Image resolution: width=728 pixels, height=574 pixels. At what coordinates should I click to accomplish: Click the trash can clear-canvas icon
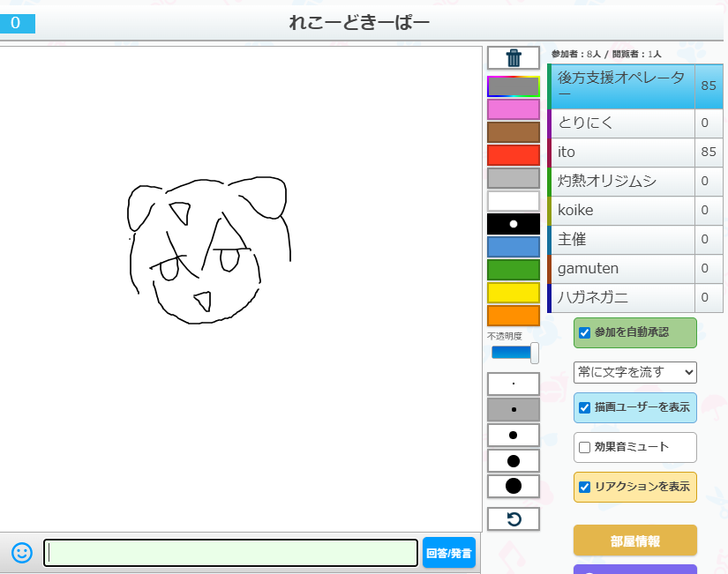click(514, 58)
